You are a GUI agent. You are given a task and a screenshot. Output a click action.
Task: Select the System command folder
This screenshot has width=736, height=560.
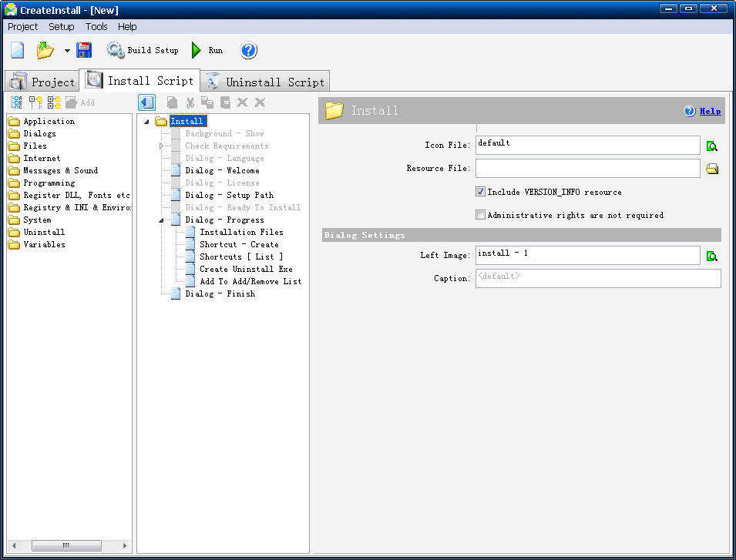pyautogui.click(x=31, y=220)
